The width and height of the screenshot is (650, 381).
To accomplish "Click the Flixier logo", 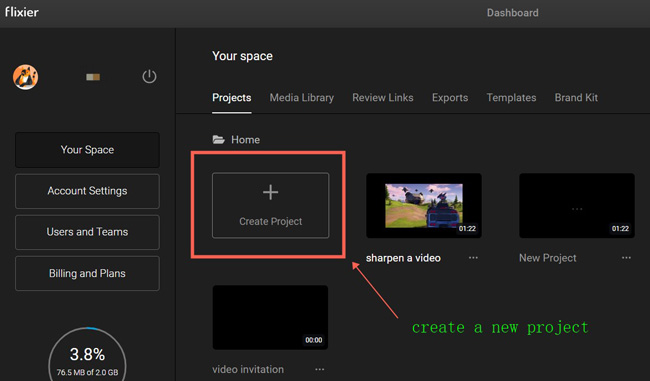I will pos(22,12).
